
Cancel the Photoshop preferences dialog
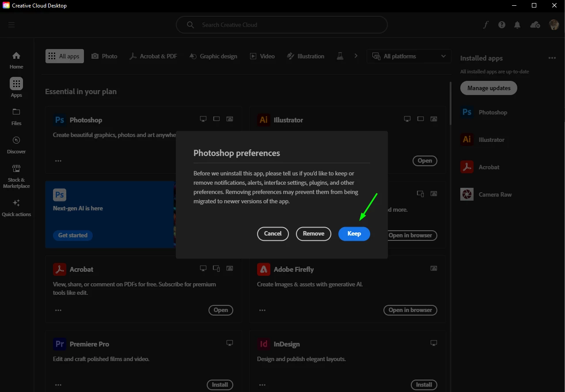(273, 234)
